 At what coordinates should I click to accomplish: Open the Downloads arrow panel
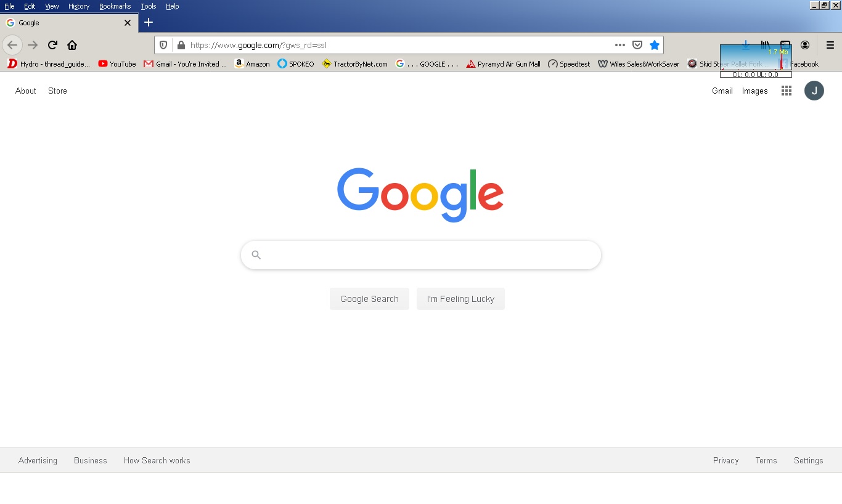click(746, 45)
